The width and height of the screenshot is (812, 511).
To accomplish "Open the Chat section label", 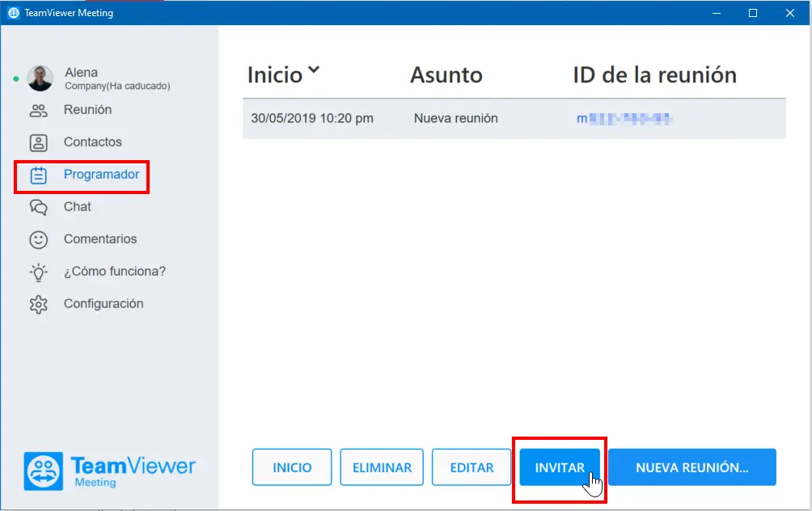I will [77, 206].
